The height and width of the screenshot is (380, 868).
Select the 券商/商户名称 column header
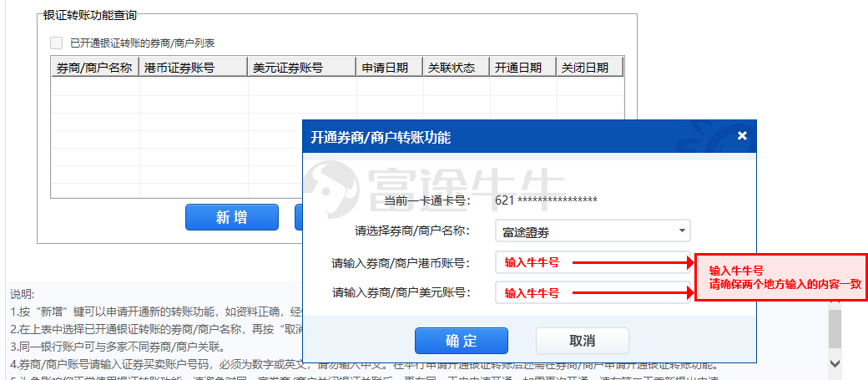[x=94, y=68]
